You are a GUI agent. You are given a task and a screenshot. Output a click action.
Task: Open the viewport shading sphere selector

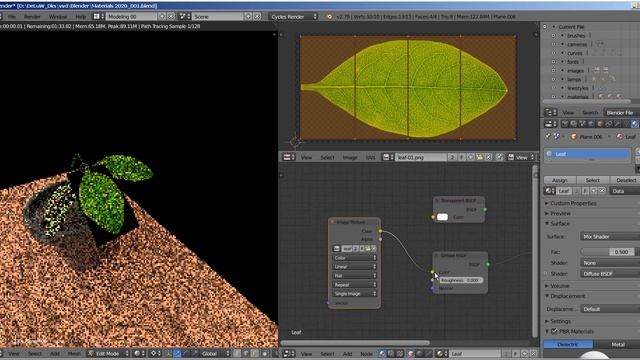139,353
